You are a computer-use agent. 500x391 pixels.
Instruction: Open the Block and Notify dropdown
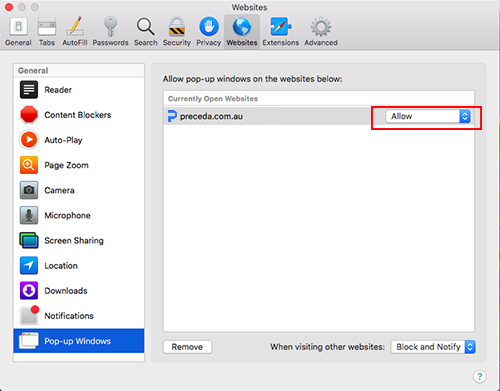[433, 347]
